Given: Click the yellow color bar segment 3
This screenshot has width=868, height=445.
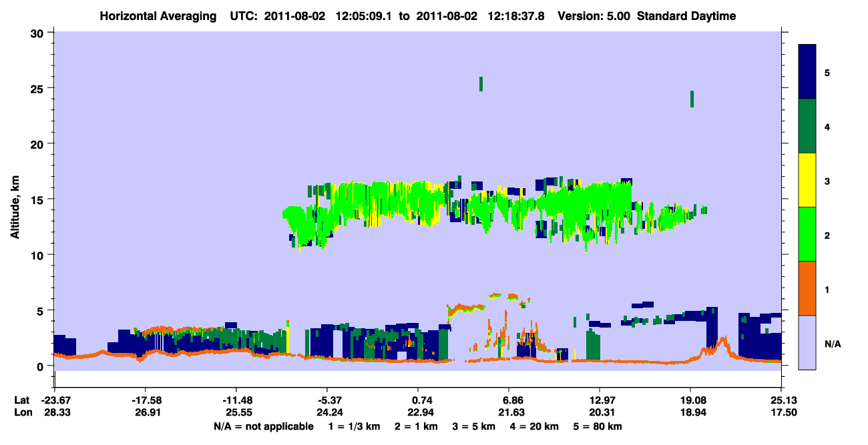Looking at the screenshot, I should [807, 180].
